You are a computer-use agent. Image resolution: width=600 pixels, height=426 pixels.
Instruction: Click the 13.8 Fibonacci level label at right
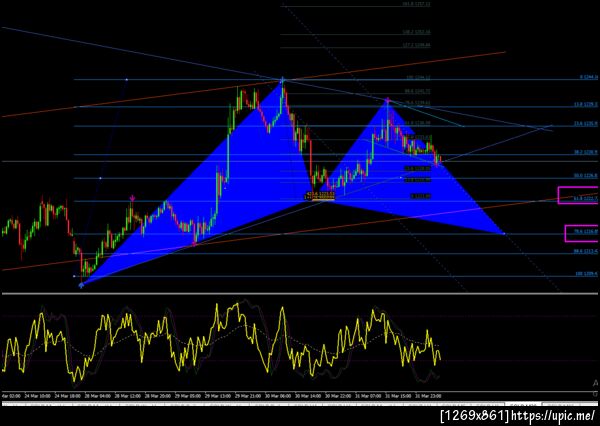coord(585,104)
